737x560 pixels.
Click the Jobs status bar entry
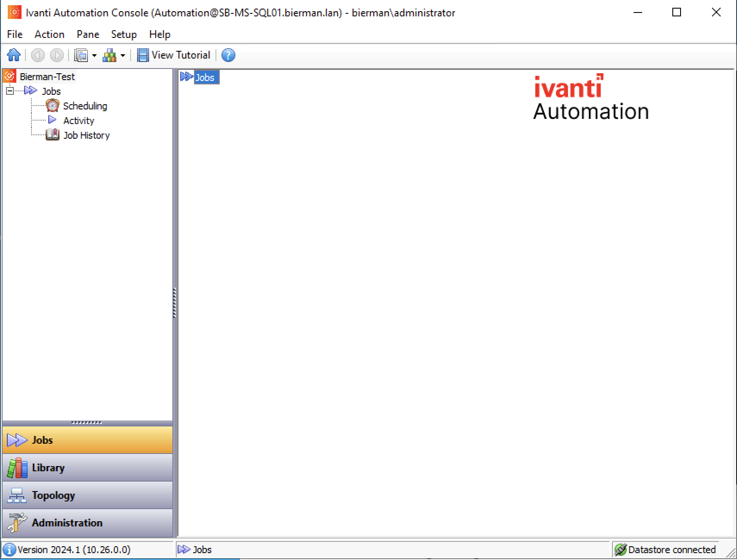[195, 550]
